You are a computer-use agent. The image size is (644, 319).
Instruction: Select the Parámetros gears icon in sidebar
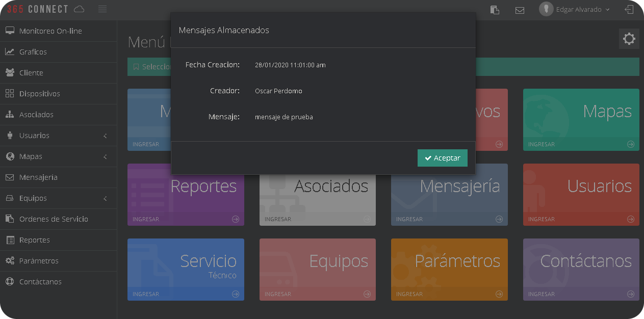[x=10, y=260]
